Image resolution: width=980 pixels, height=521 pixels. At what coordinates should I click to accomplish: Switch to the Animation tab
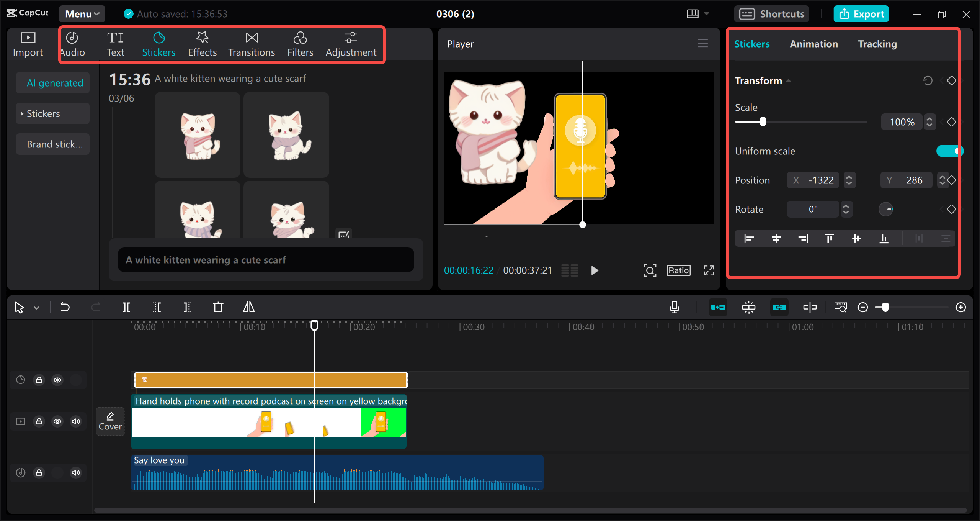click(814, 44)
